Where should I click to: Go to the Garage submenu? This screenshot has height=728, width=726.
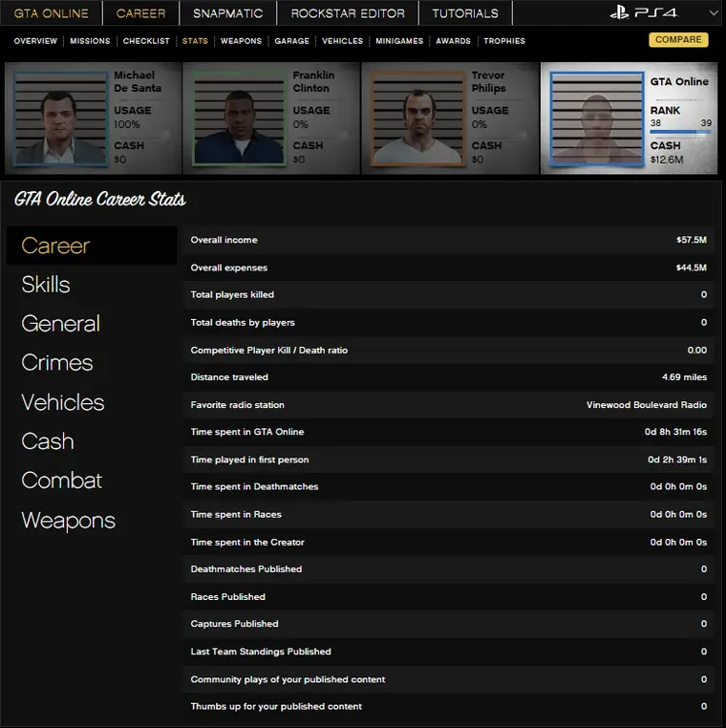292,41
